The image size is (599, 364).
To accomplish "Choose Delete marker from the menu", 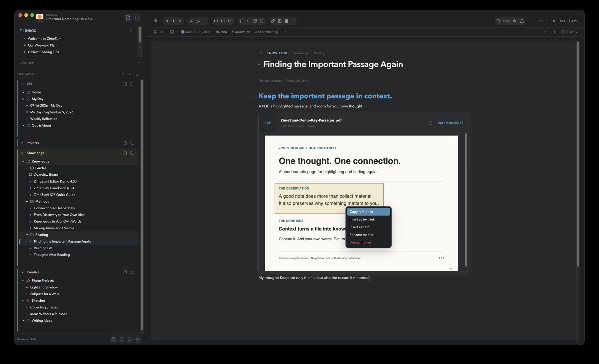I will [x=368, y=242].
